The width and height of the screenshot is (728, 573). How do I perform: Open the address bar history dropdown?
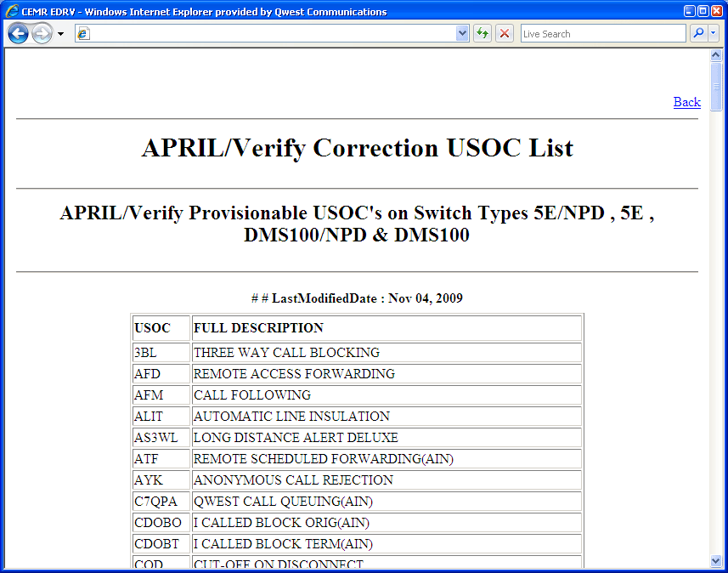pos(460,33)
